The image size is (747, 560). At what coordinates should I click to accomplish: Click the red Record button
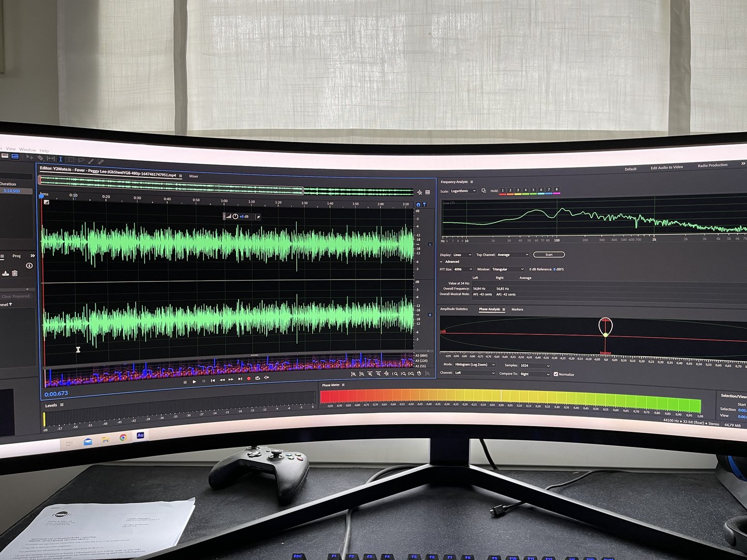(249, 379)
